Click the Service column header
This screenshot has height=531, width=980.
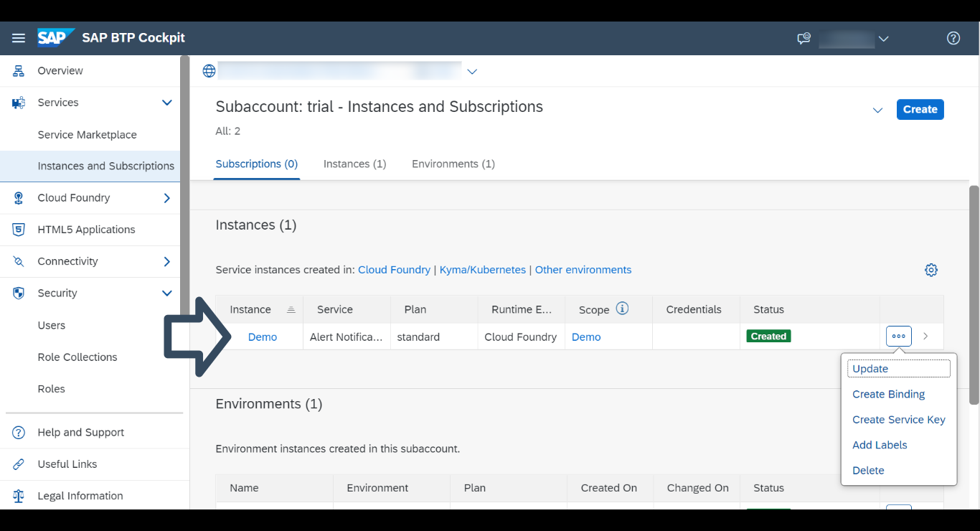coord(347,310)
